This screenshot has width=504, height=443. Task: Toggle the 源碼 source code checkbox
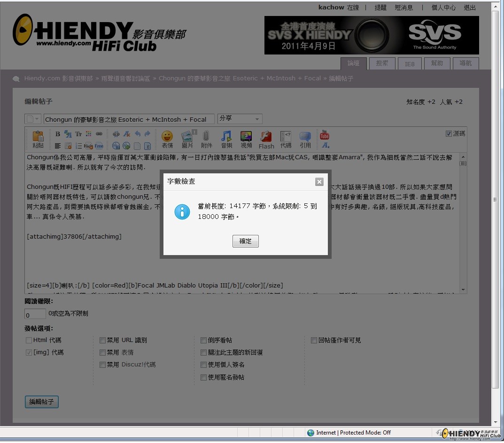point(449,134)
